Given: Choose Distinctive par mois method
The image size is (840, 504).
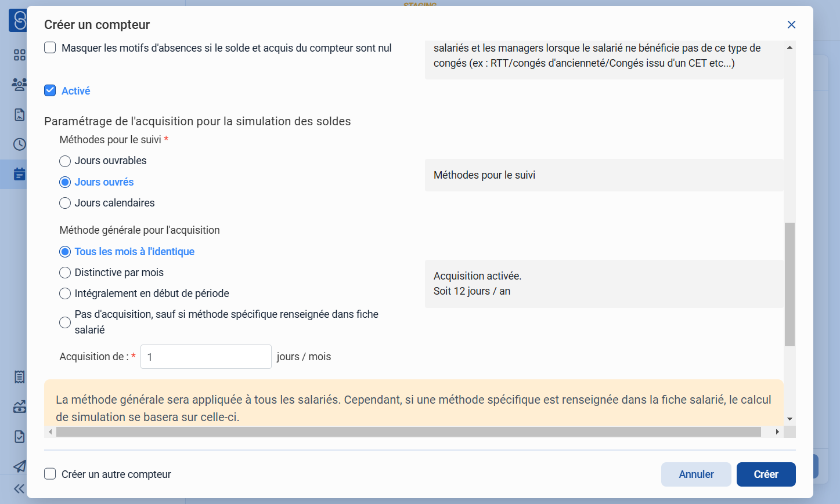Looking at the screenshot, I should tap(65, 273).
